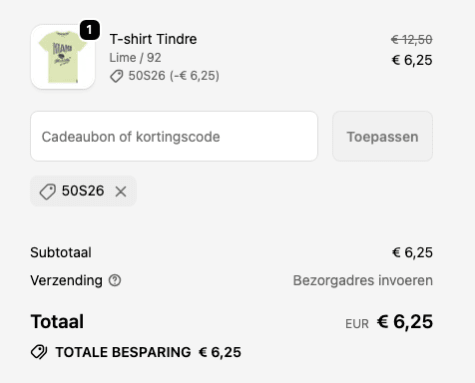Click the Lime / 92 variant text

tap(135, 58)
